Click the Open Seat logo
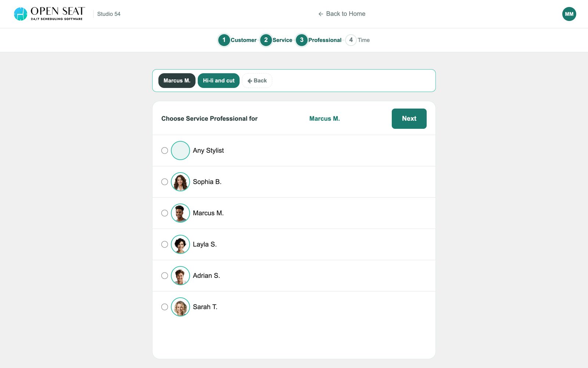588x368 pixels. [x=49, y=14]
